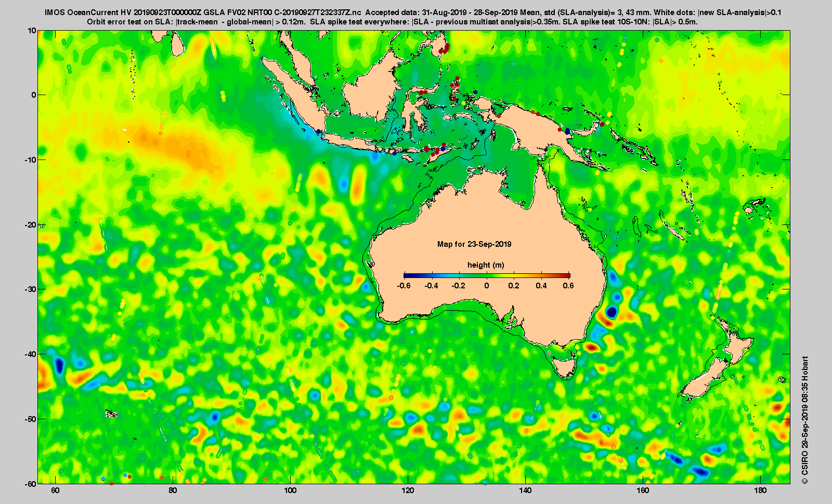Screen dimensions: 832x504
Task: Click the -0.2 colorbar tick label
Action: (459, 286)
